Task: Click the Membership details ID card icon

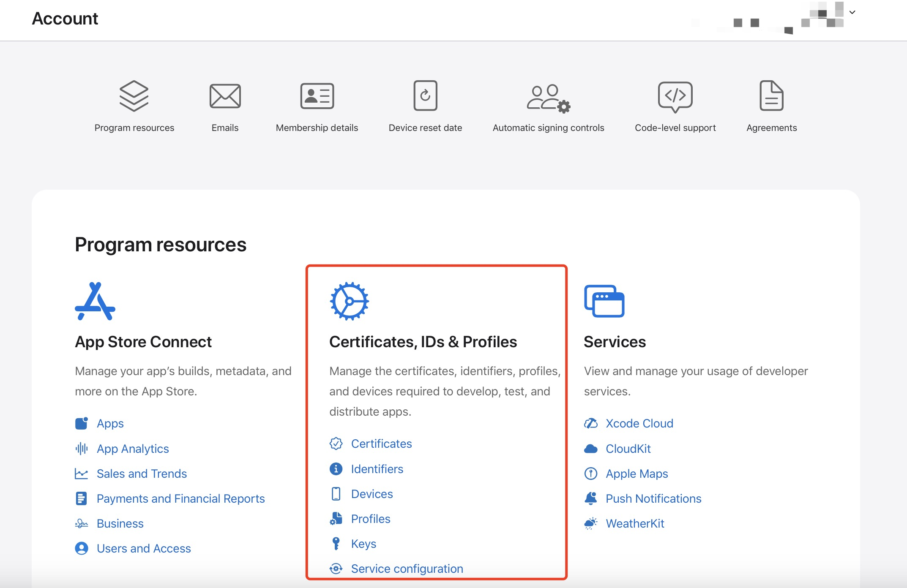Action: (x=317, y=96)
